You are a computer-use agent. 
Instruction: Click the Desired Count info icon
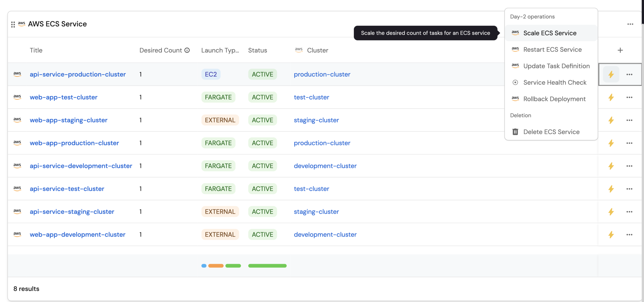coord(187,50)
